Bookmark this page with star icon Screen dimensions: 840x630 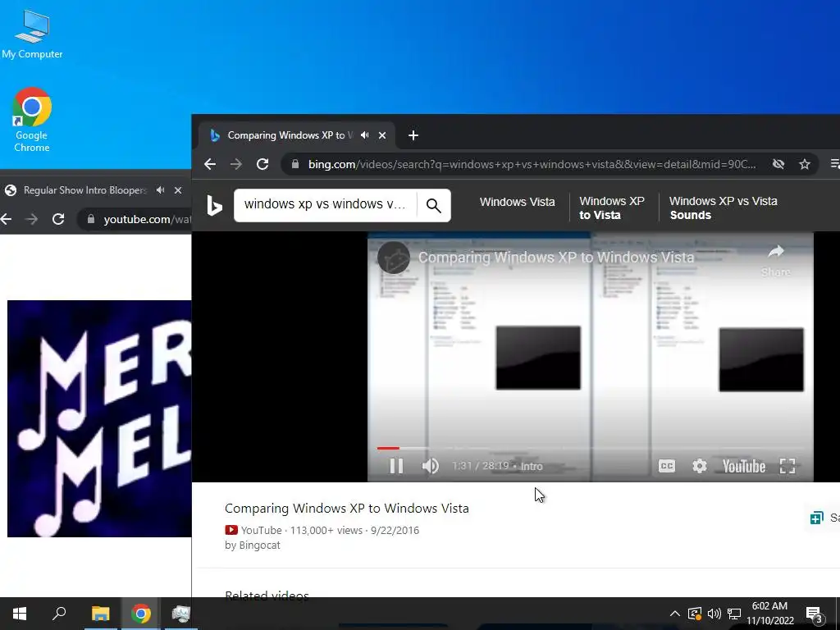coord(804,164)
